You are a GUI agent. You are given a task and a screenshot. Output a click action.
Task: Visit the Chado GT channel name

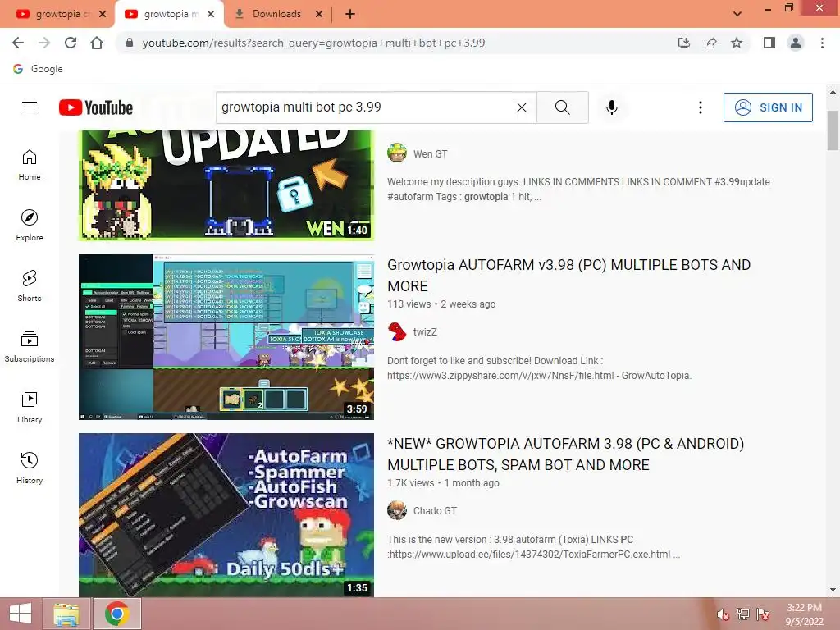pyautogui.click(x=435, y=511)
